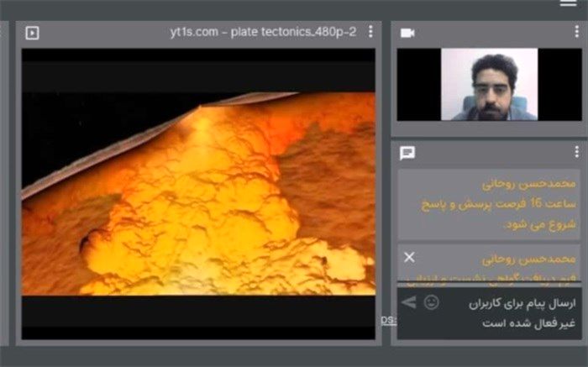
Task: Click the presenter's webcam video feed
Action: click(x=489, y=84)
